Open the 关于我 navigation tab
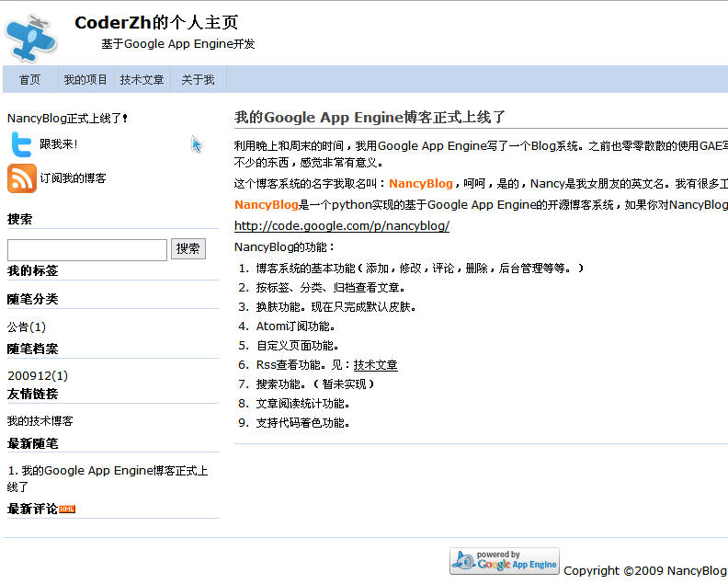 coord(199,79)
